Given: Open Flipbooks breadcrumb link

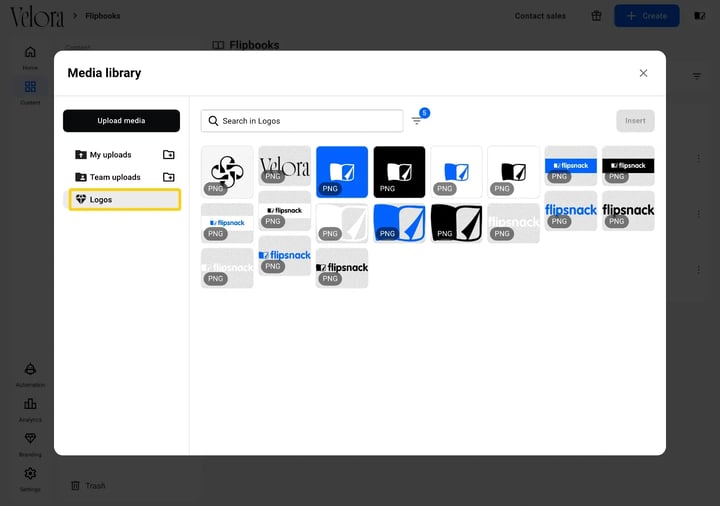Looking at the screenshot, I should point(102,16).
